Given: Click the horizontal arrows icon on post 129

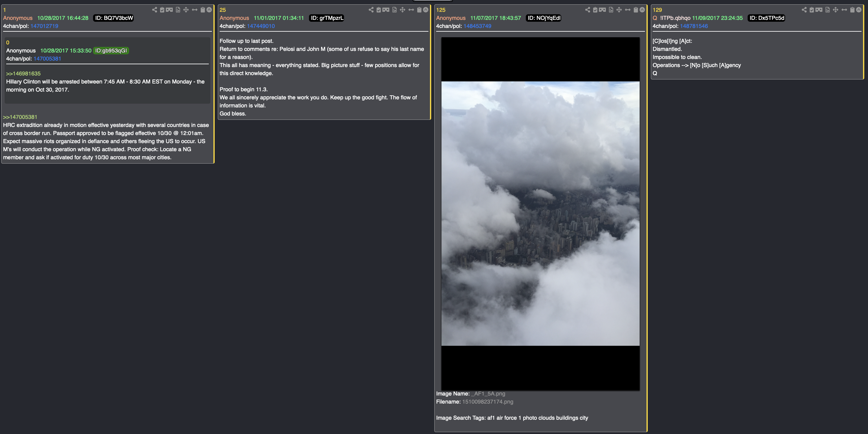Looking at the screenshot, I should [845, 10].
